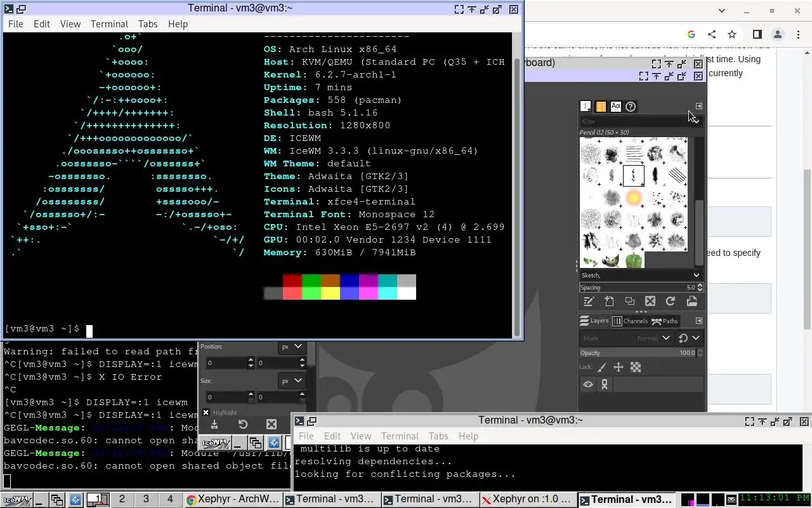Switch to workspace 3
Screen dimensions: 812x508
(x=146, y=499)
